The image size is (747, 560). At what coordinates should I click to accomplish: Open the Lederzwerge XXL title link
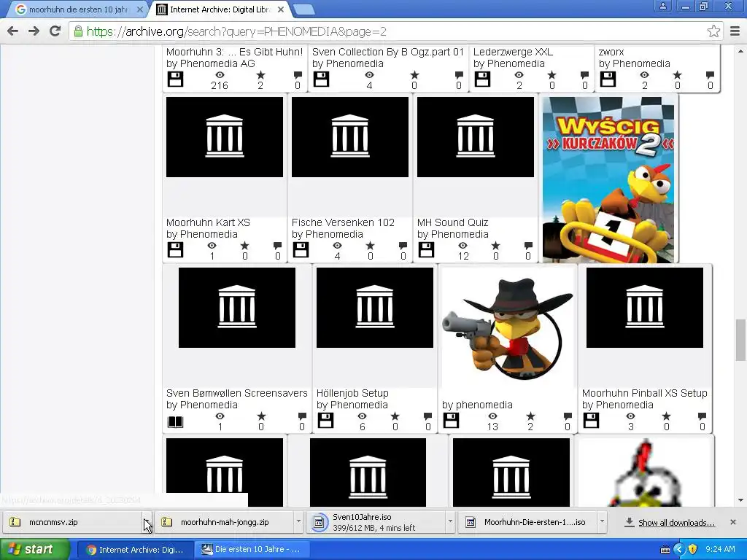click(x=513, y=52)
